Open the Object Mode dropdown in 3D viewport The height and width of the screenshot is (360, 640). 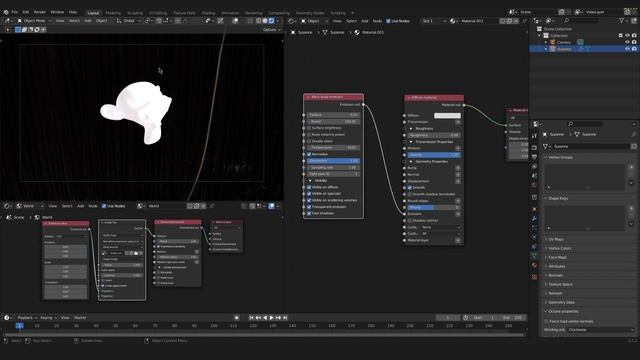pos(34,20)
